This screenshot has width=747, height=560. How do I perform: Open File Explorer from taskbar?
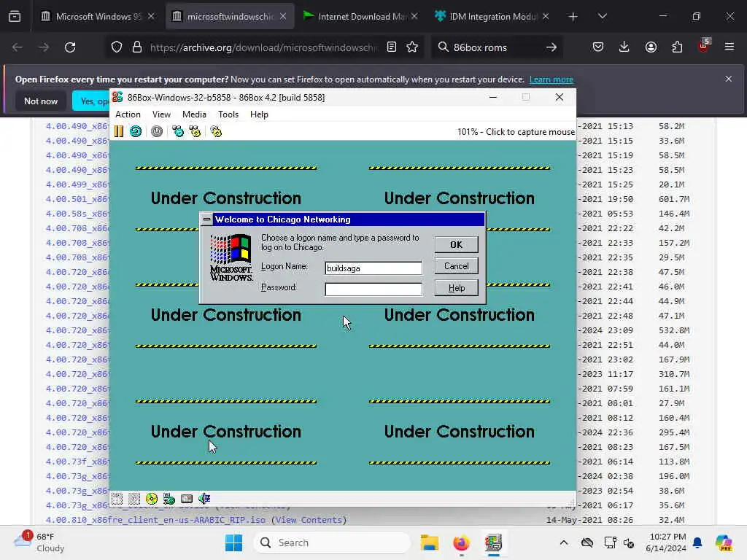pyautogui.click(x=429, y=542)
